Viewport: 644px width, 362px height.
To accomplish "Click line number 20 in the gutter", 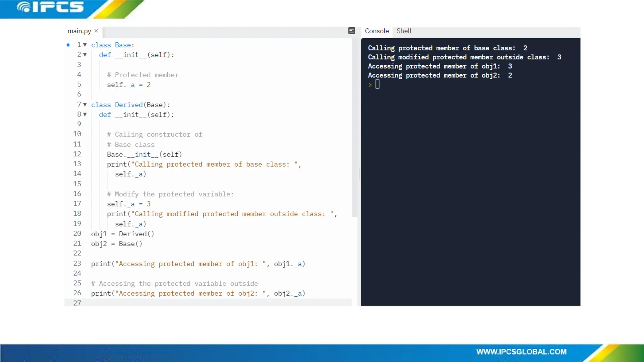I will tap(77, 233).
